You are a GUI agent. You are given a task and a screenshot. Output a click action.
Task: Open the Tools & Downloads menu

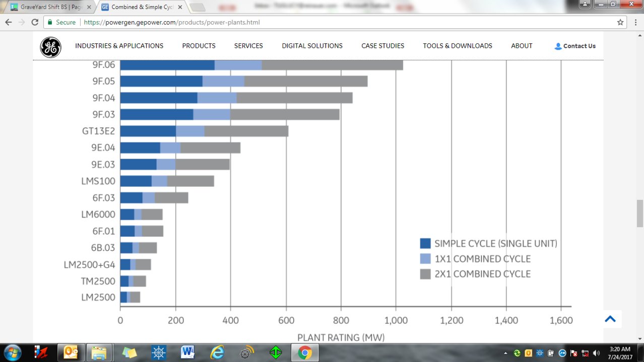point(458,46)
